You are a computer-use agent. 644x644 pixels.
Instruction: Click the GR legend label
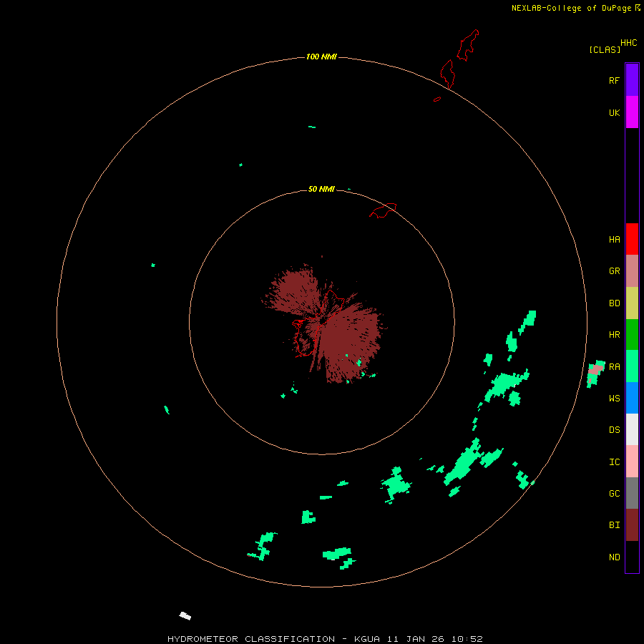pos(614,271)
